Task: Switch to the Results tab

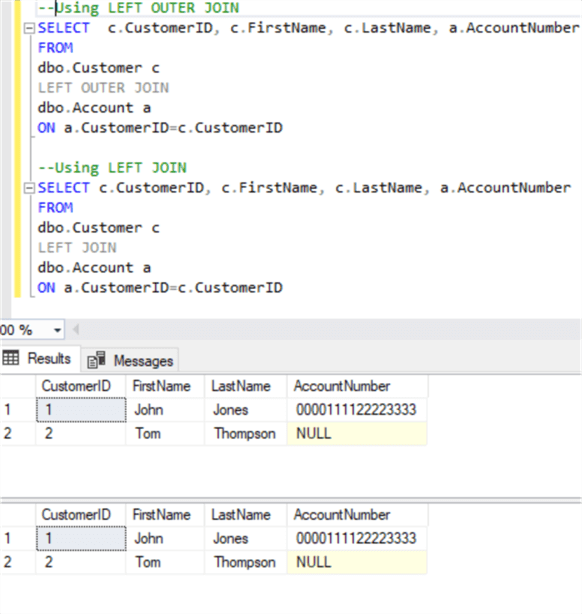Action: [41, 358]
